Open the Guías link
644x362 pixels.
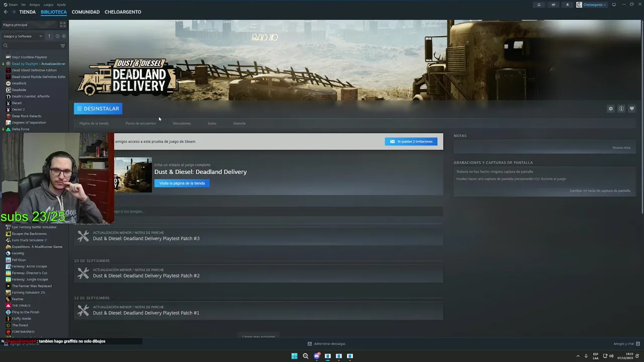click(212, 123)
